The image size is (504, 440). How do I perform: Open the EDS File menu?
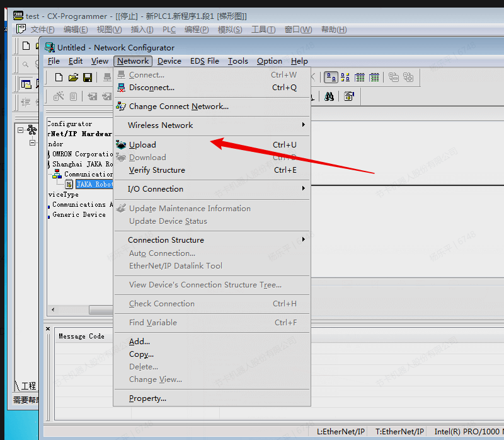(x=205, y=61)
